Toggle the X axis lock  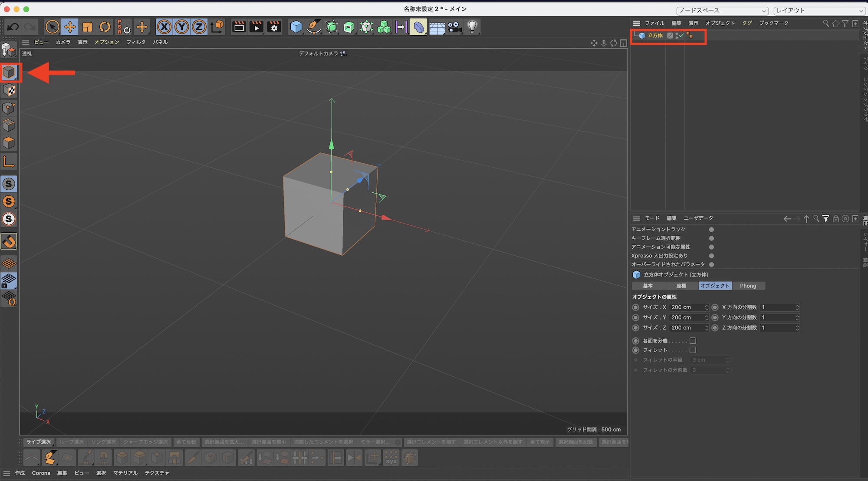coord(164,27)
